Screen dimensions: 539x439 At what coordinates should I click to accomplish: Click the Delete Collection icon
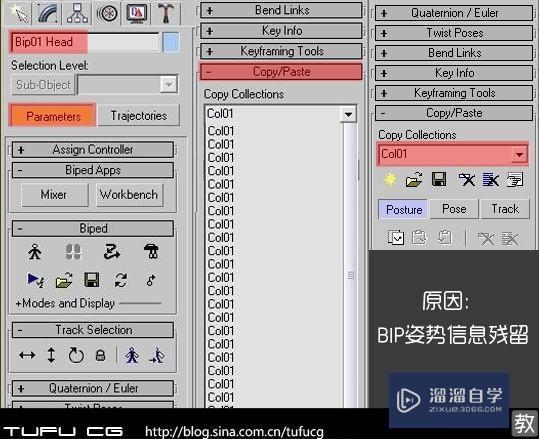466,179
